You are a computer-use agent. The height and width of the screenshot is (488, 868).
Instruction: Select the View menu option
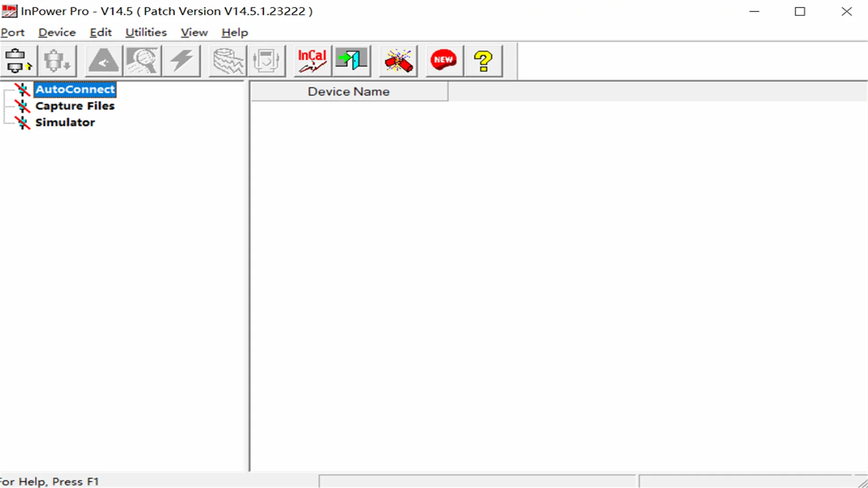click(x=194, y=32)
